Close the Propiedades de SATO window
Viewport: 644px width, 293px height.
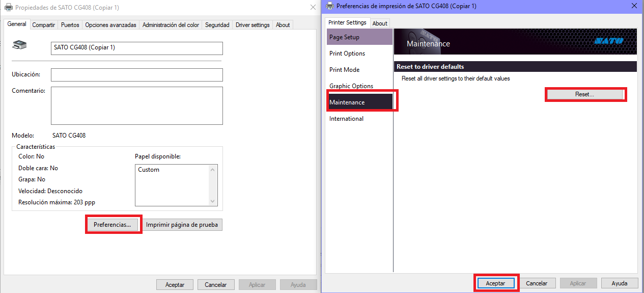tap(313, 7)
